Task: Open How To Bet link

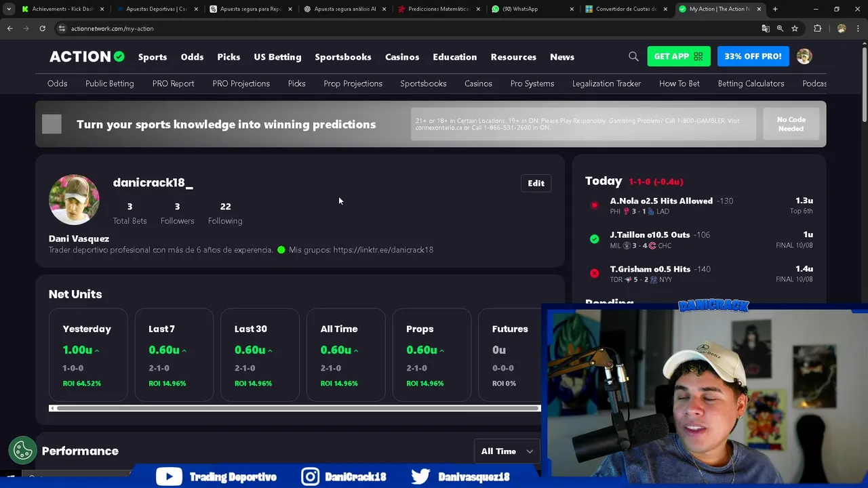Action: (x=679, y=83)
